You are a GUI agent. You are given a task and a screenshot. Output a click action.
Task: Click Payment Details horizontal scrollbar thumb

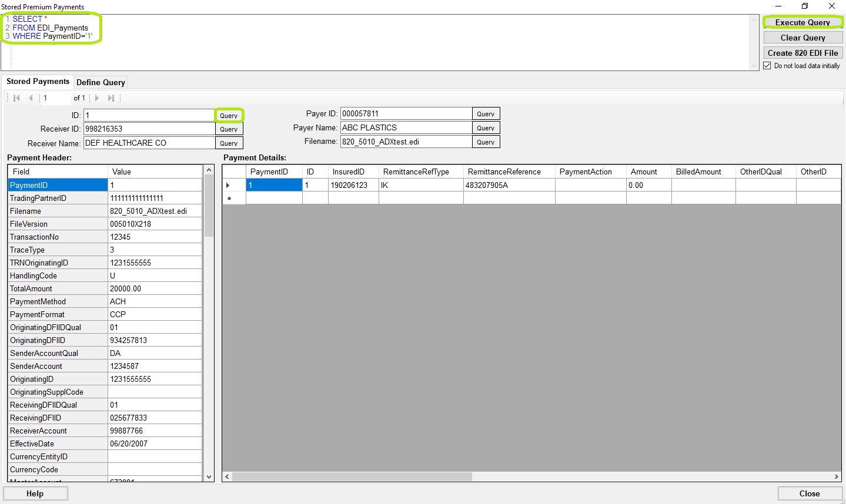click(x=352, y=476)
